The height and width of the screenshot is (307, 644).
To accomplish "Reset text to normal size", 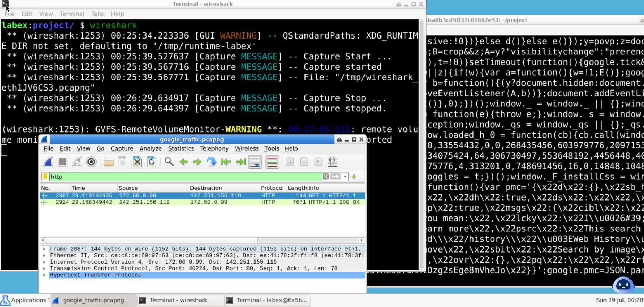I will (318, 162).
